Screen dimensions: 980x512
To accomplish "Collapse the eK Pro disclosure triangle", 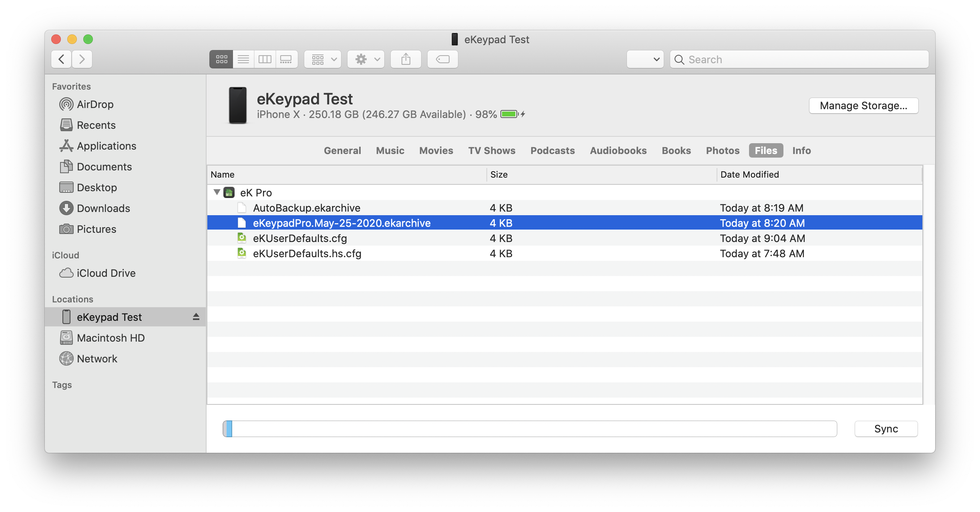I will click(x=217, y=192).
